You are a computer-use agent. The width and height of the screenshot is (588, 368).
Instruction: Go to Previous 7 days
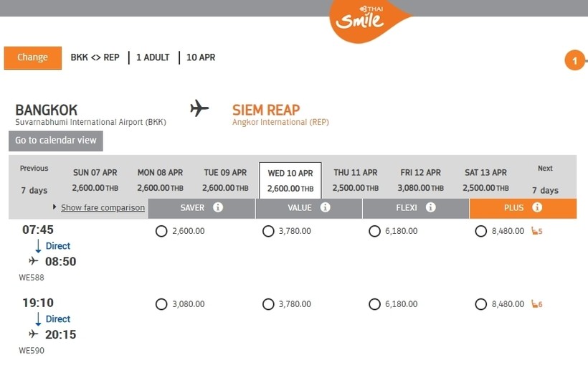[34, 179]
